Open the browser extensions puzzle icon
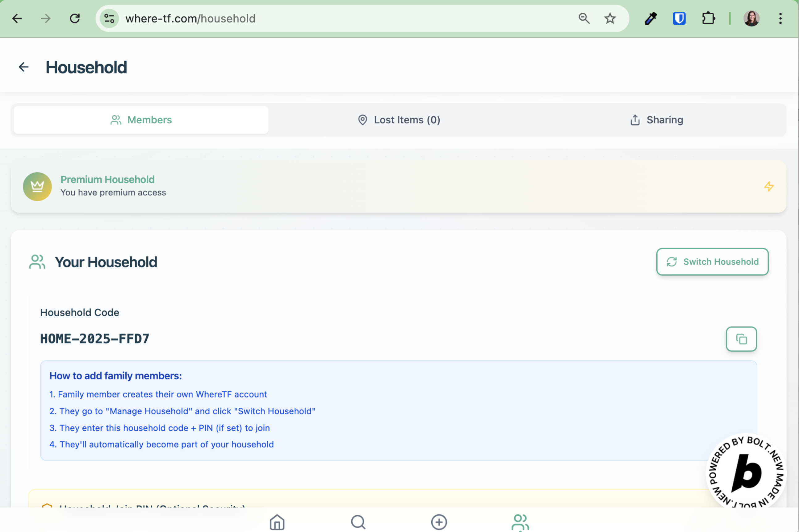This screenshot has width=799, height=532. point(708,18)
